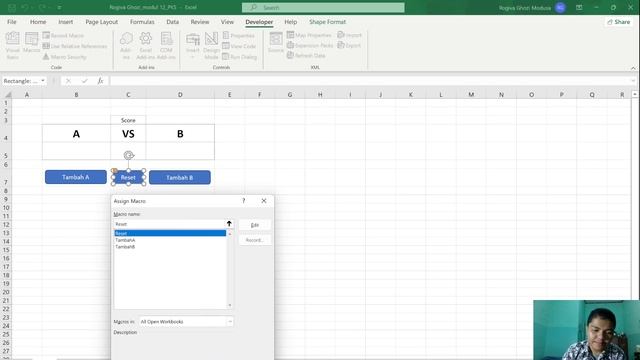The height and width of the screenshot is (360, 640).
Task: Switch to the Page Layout tab
Action: tap(102, 22)
